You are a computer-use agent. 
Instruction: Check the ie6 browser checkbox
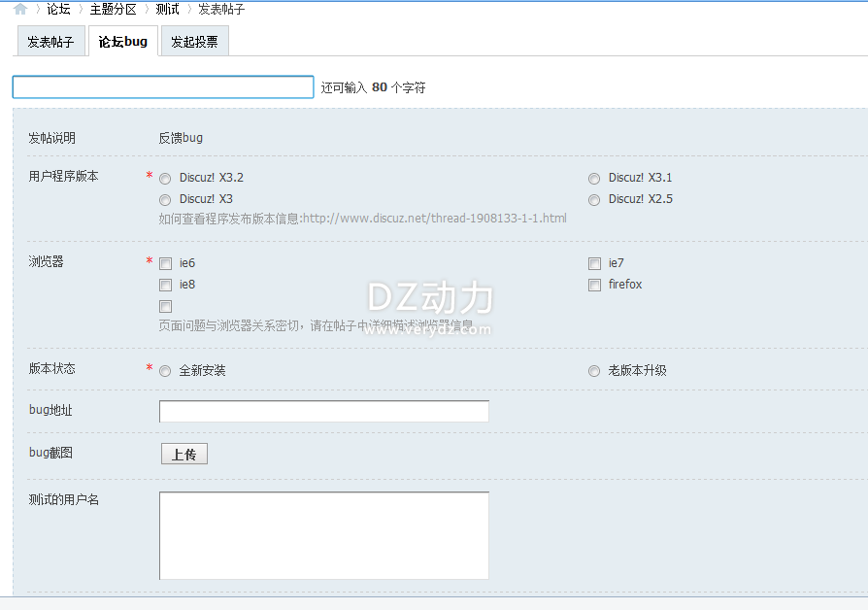pyautogui.click(x=166, y=263)
